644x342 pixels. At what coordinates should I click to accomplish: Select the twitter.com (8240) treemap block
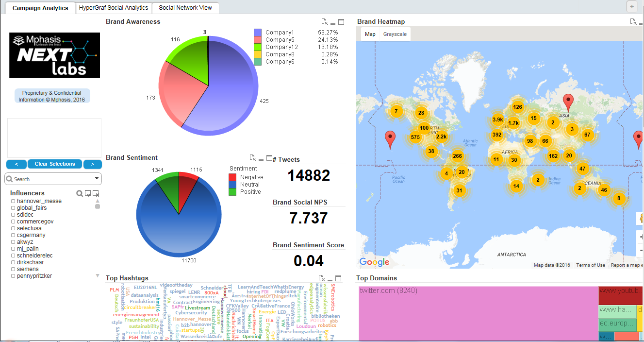(x=478, y=313)
